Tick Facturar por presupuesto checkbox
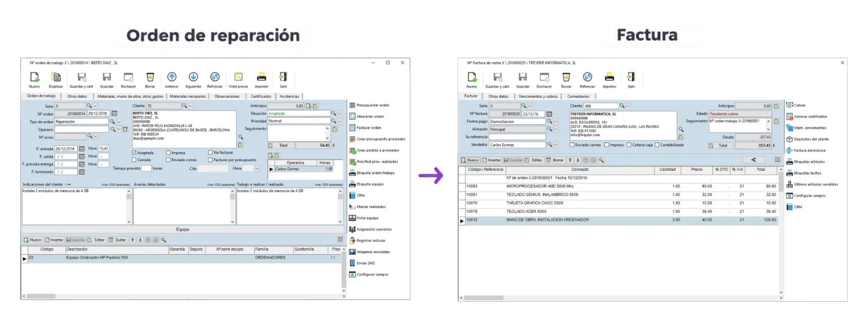The image size is (868, 326). tap(210, 160)
